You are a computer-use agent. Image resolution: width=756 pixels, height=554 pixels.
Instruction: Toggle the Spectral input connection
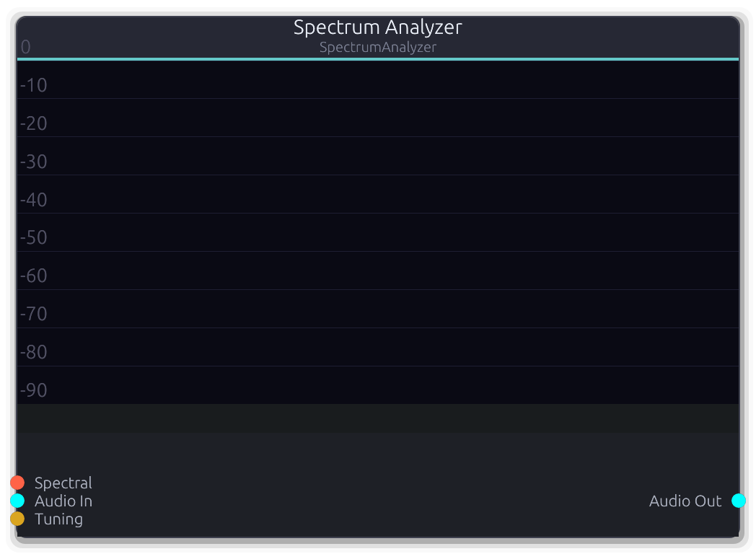click(x=16, y=483)
